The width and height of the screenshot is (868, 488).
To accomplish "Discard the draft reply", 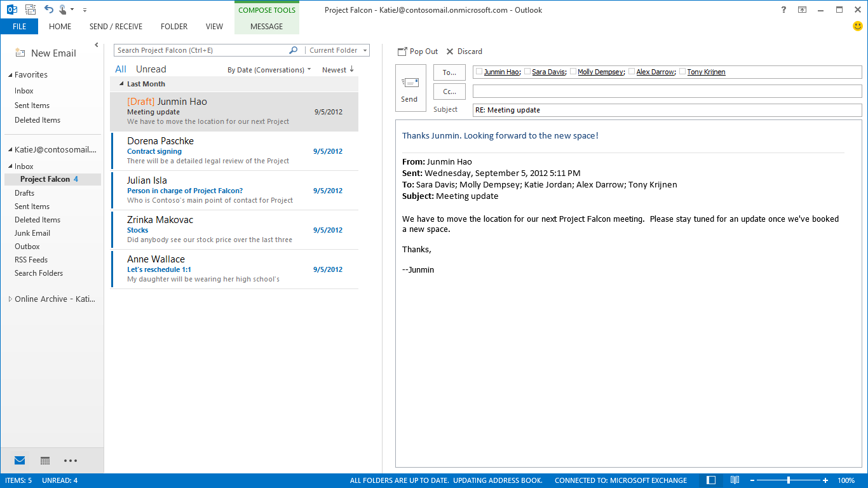I will 464,51.
